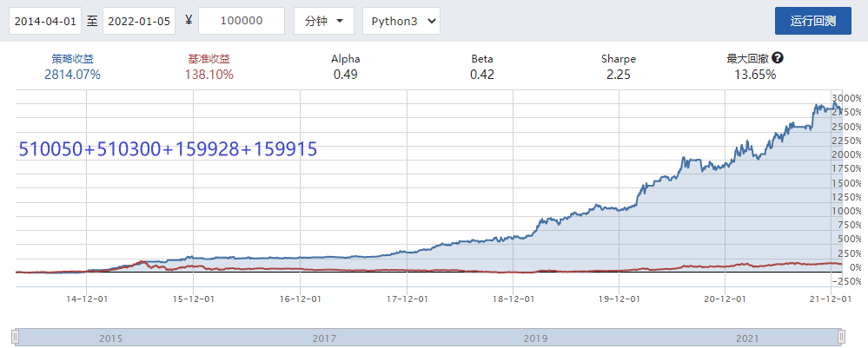
Task: Click the initial capital field 100000
Action: click(x=242, y=21)
